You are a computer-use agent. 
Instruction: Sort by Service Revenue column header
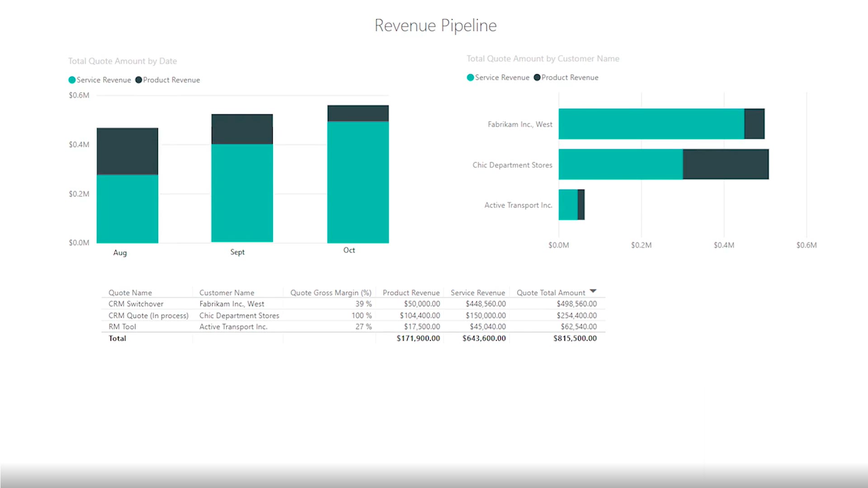(x=477, y=293)
